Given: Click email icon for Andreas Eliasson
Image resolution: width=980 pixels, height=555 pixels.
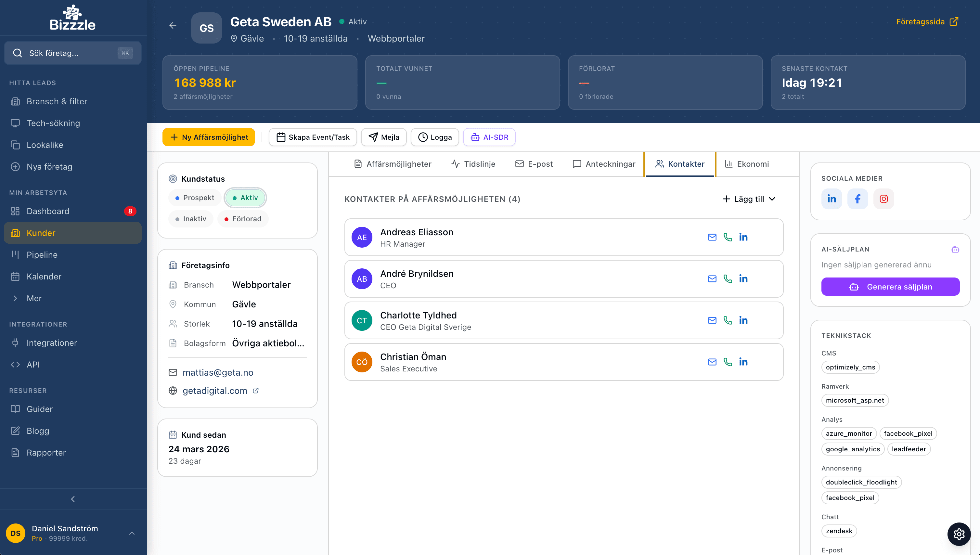Looking at the screenshot, I should coord(712,237).
